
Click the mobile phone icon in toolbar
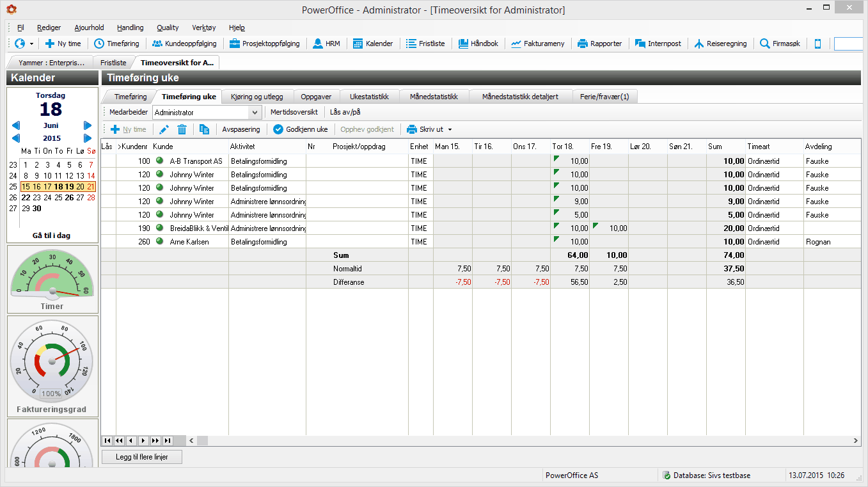click(x=817, y=44)
